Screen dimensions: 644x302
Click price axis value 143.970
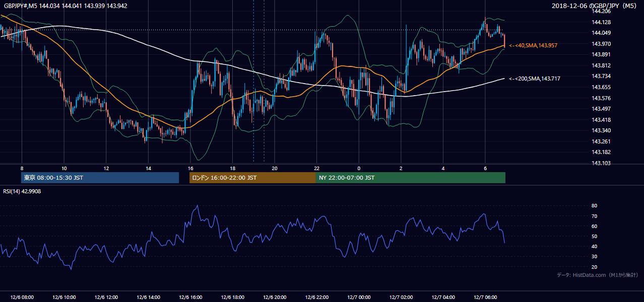click(x=601, y=44)
